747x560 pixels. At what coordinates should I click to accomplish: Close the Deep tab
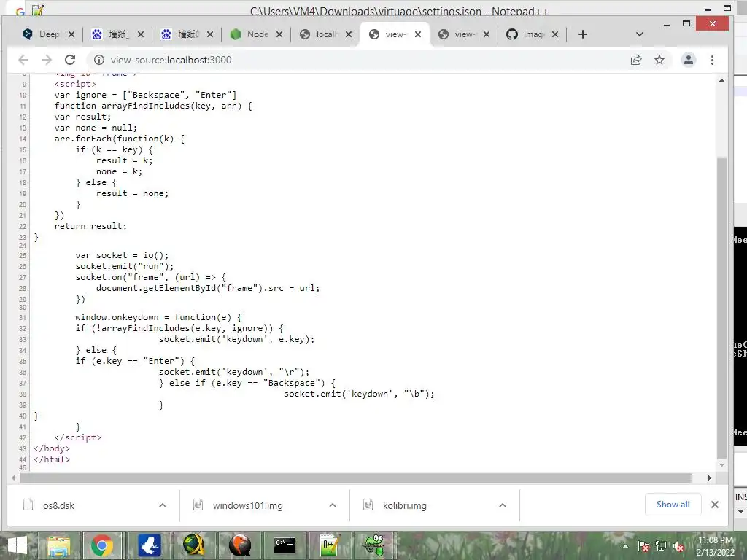pyautogui.click(x=71, y=34)
